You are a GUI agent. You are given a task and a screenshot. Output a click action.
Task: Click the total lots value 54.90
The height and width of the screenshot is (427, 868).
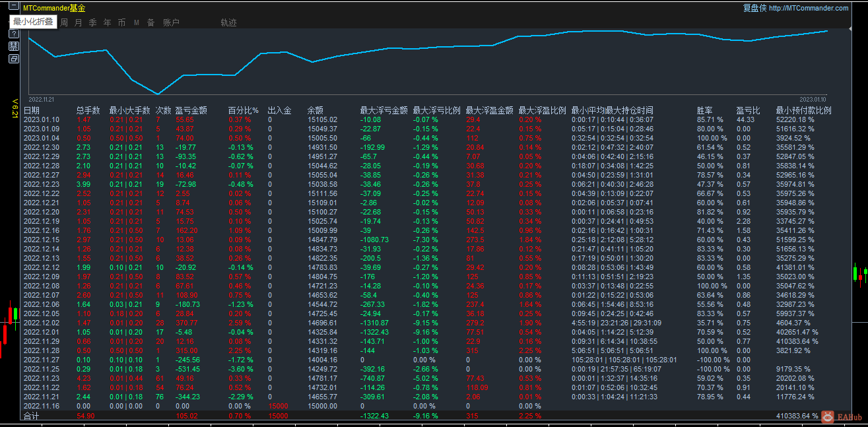tap(86, 416)
